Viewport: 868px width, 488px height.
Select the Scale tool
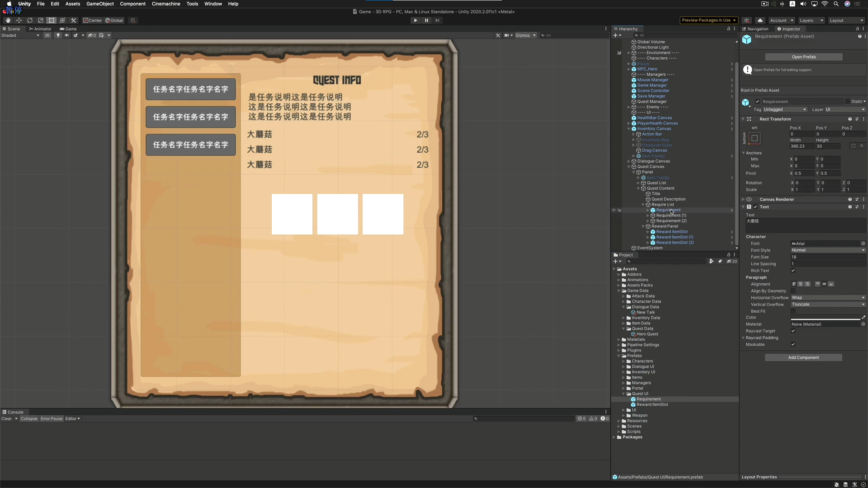41,20
